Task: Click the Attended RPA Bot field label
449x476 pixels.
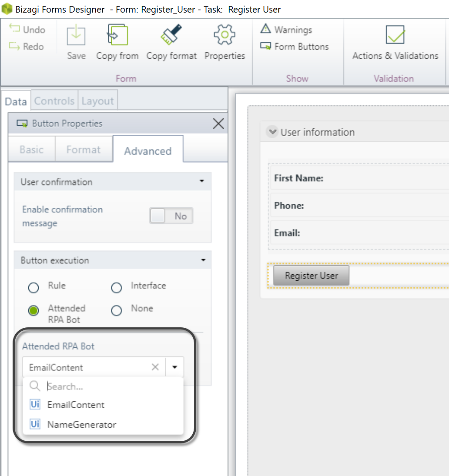Action: tap(58, 346)
